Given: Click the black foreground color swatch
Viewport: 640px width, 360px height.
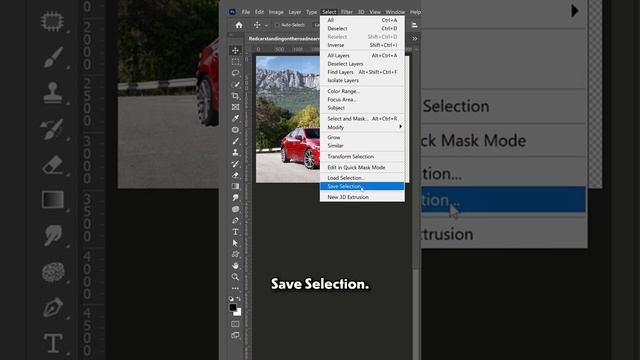Looking at the screenshot, I should click(233, 307).
